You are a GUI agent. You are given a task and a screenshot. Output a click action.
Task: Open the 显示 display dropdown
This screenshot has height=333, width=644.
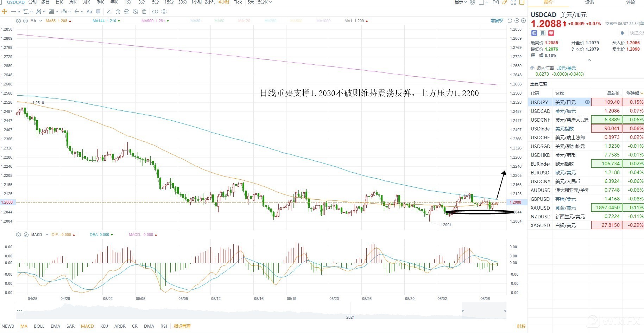460,2
